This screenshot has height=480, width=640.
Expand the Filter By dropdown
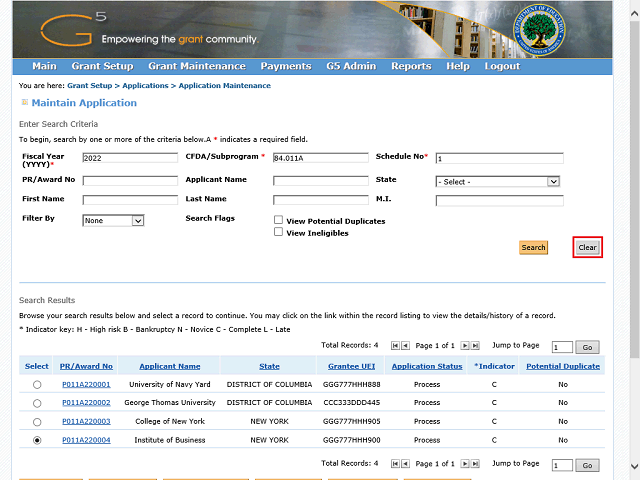click(114, 220)
